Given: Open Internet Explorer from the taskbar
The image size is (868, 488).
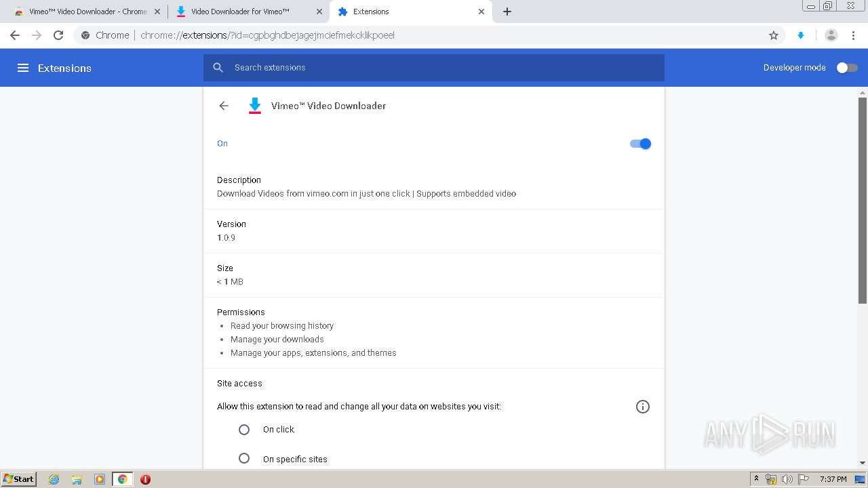Looking at the screenshot, I should 54,479.
